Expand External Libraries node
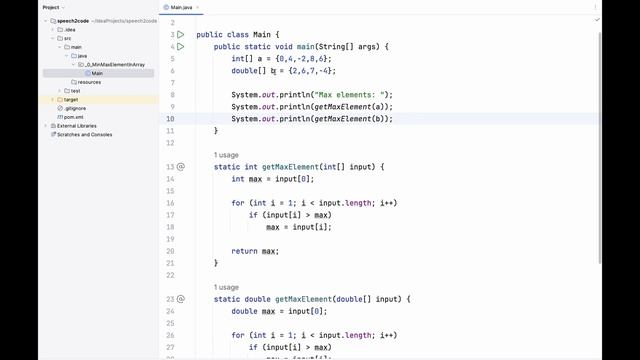The width and height of the screenshot is (640, 360). 46,126
